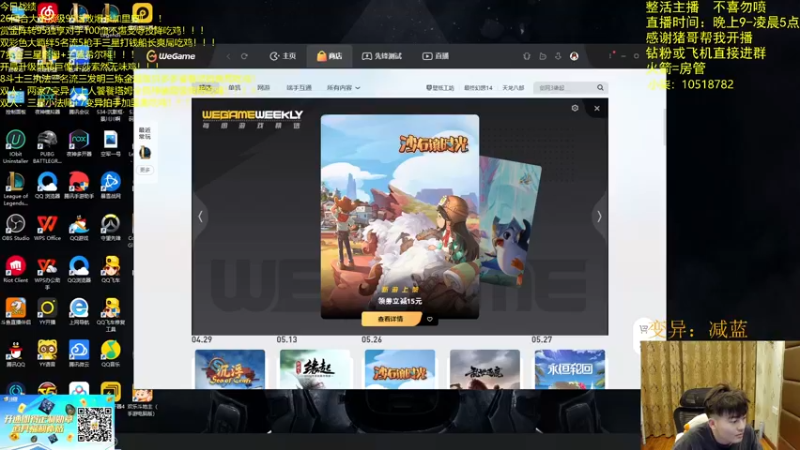Screen dimensions: 800x450
Task: Show previous weekly card with left arrow
Action: coord(201,216)
